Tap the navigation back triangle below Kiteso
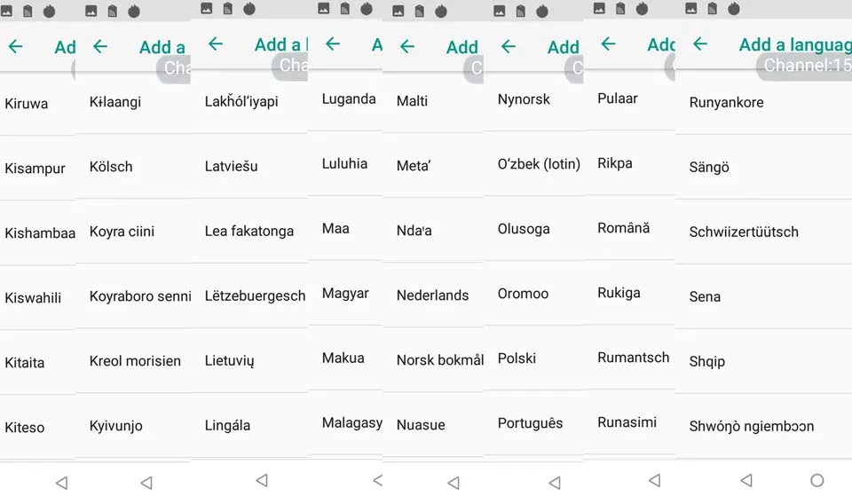Screen dimensions: 852x504 click(62, 483)
